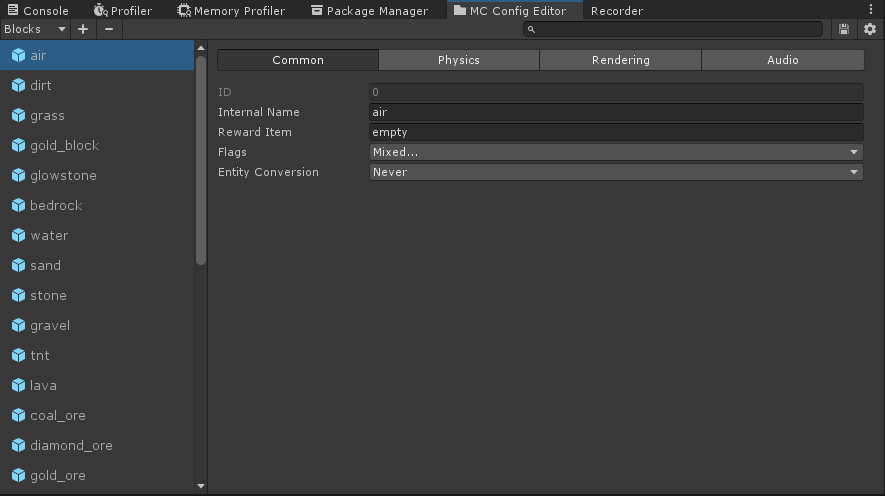Viewport: 885px width, 496px height.
Task: Open the Profiler tab
Action: click(122, 10)
